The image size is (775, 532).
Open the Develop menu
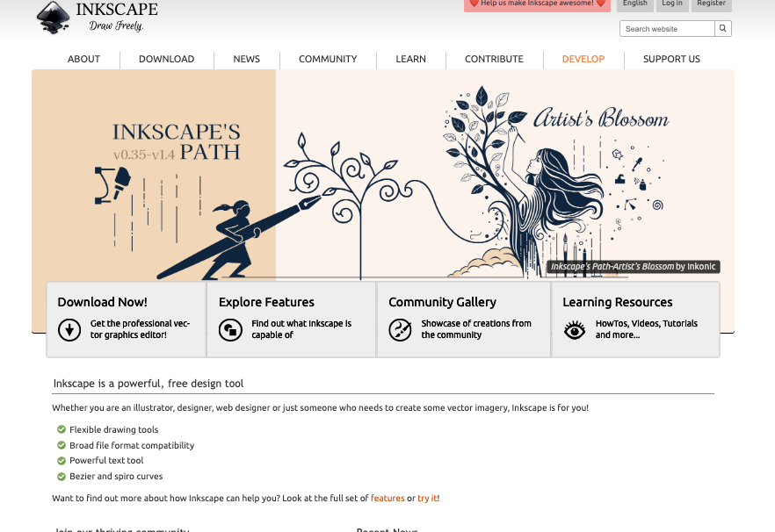coord(583,59)
